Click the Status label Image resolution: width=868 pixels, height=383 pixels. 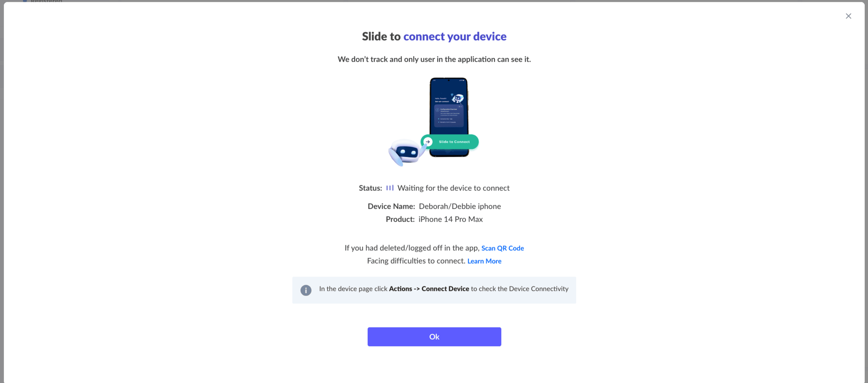[371, 188]
